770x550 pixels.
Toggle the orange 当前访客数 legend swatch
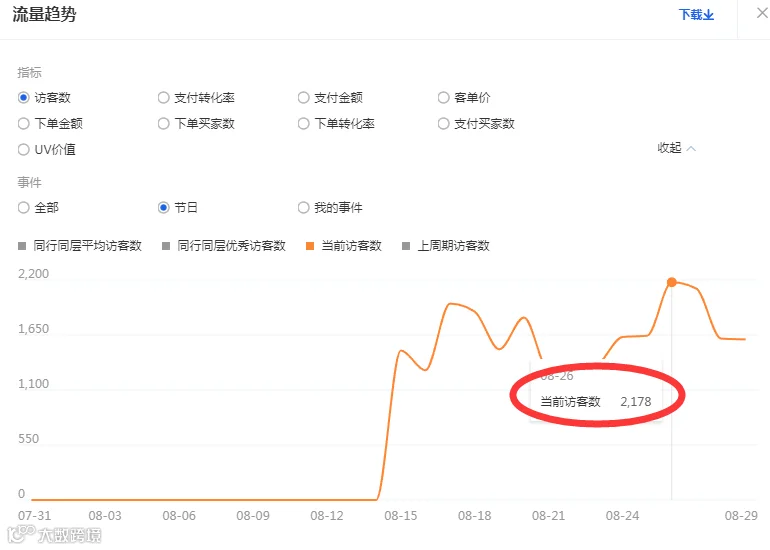(310, 246)
